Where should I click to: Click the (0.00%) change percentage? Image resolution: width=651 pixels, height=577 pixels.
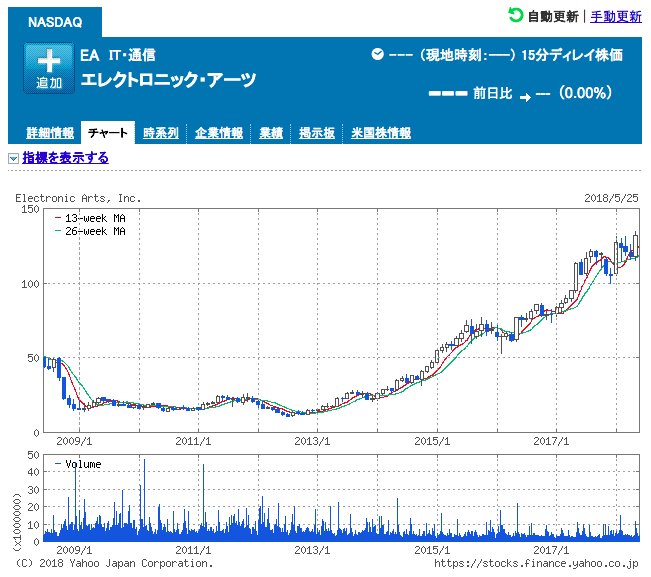[585, 93]
